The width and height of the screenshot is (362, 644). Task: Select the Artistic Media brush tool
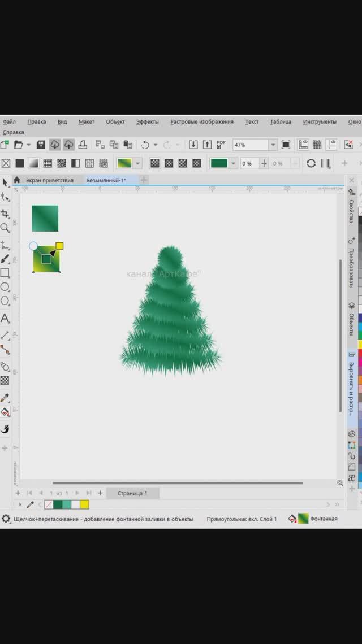pos(5,259)
